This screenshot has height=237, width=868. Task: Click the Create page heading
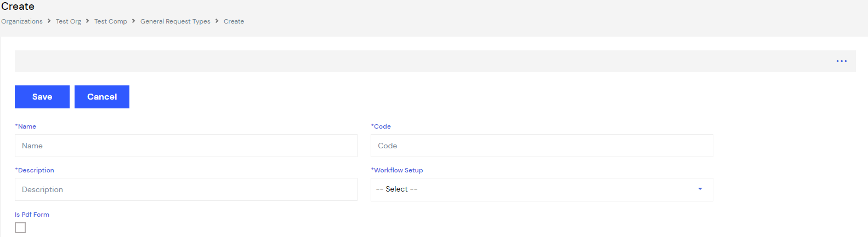tap(18, 7)
